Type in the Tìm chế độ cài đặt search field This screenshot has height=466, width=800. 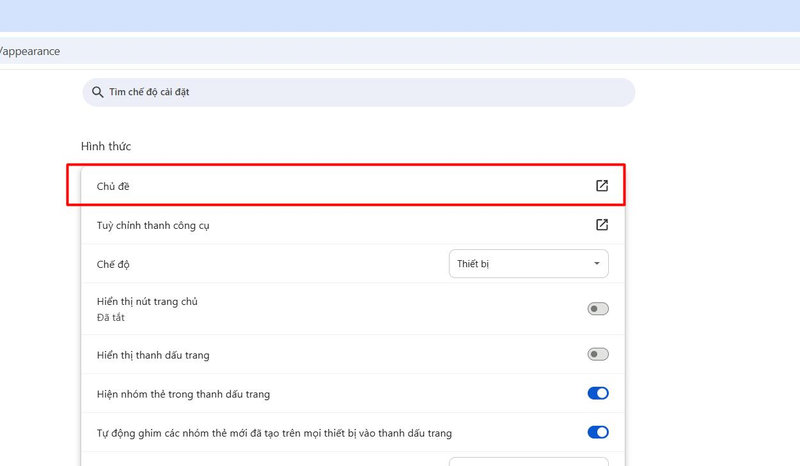[x=359, y=92]
